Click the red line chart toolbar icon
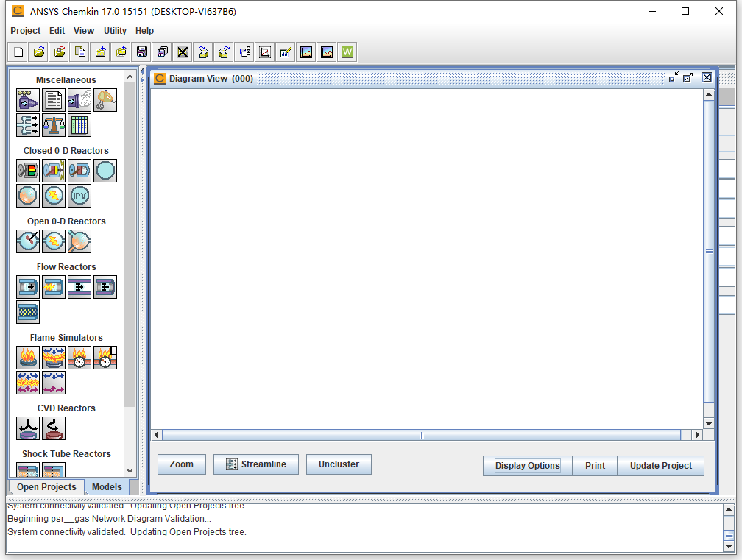Viewport: 742px width, 560px height. tap(265, 52)
